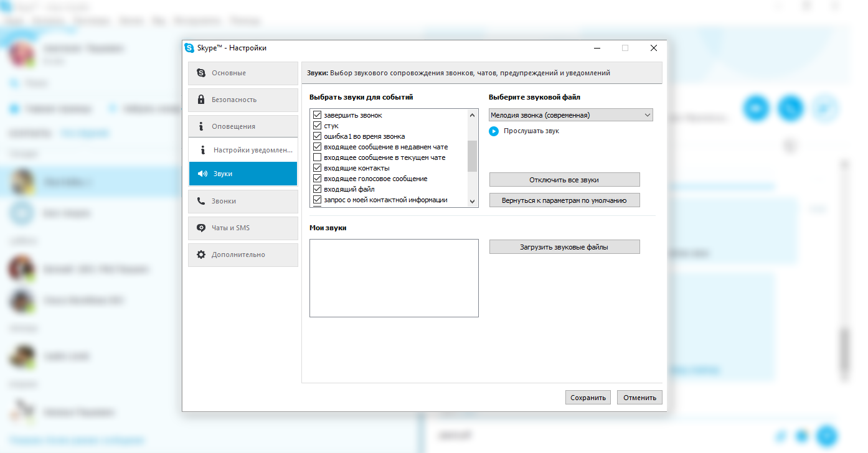Uncheck the 'стук' sound event

[x=317, y=126]
